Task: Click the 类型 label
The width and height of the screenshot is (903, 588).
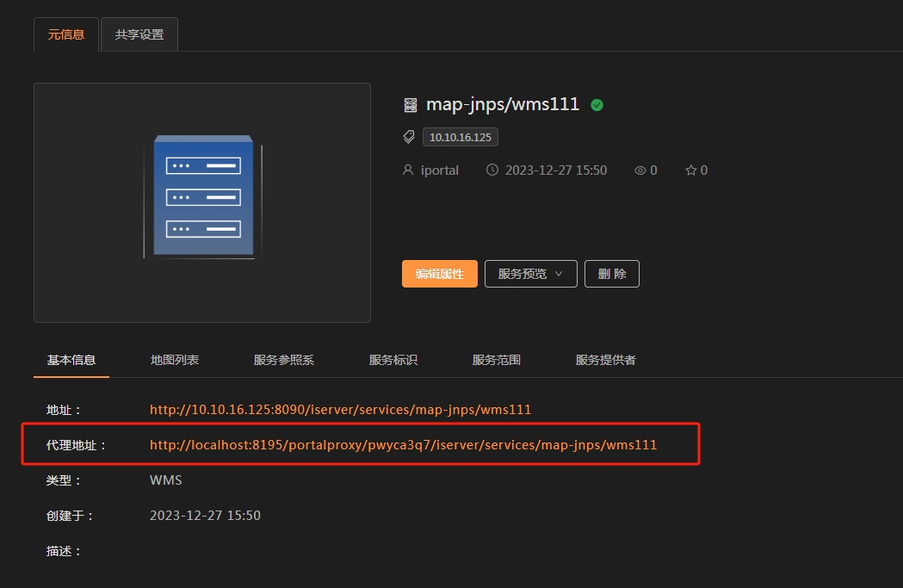Action: pos(64,480)
